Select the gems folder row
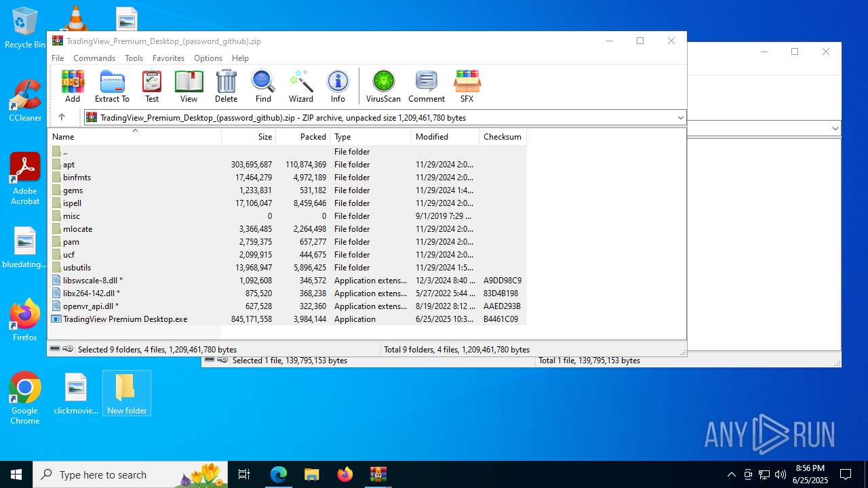Image resolution: width=868 pixels, height=488 pixels. click(288, 190)
